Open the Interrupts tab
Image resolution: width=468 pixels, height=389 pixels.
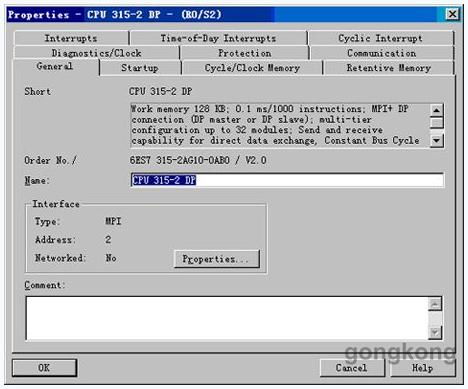[71, 38]
